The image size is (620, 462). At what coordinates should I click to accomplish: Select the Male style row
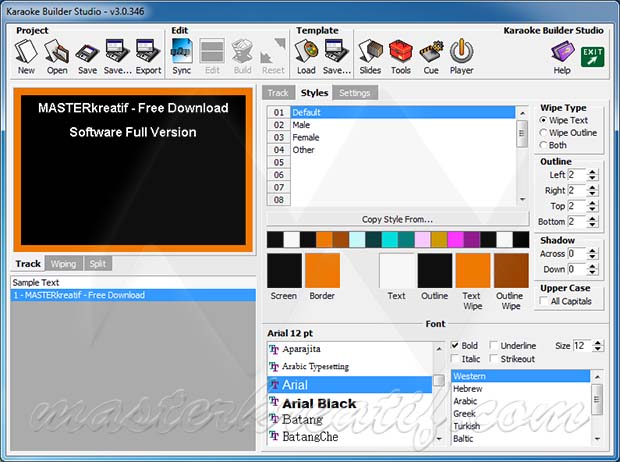[403, 125]
